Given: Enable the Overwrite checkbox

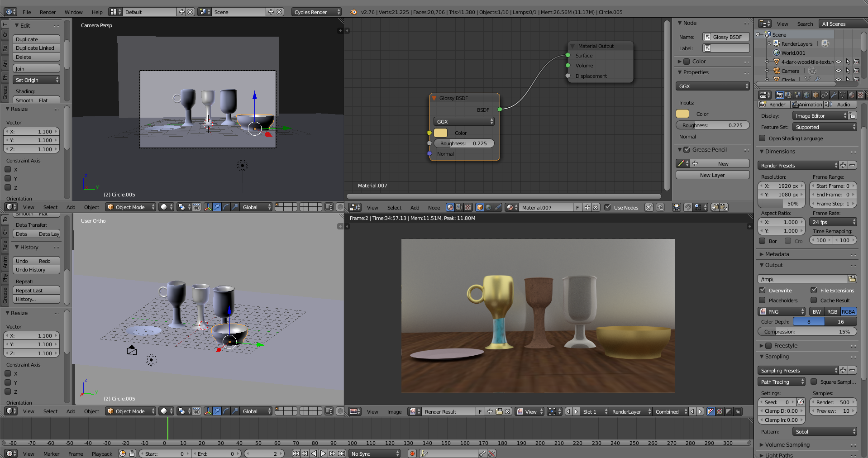Looking at the screenshot, I should click(x=763, y=291).
